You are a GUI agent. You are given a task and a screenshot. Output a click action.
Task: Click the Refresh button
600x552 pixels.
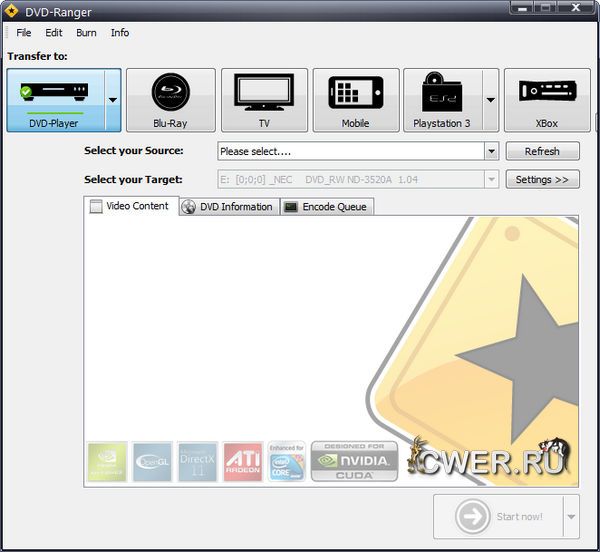543,151
